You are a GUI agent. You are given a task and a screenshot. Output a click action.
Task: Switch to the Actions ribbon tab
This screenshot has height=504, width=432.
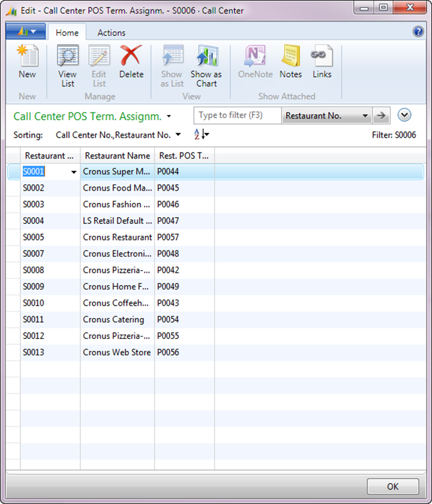click(111, 33)
